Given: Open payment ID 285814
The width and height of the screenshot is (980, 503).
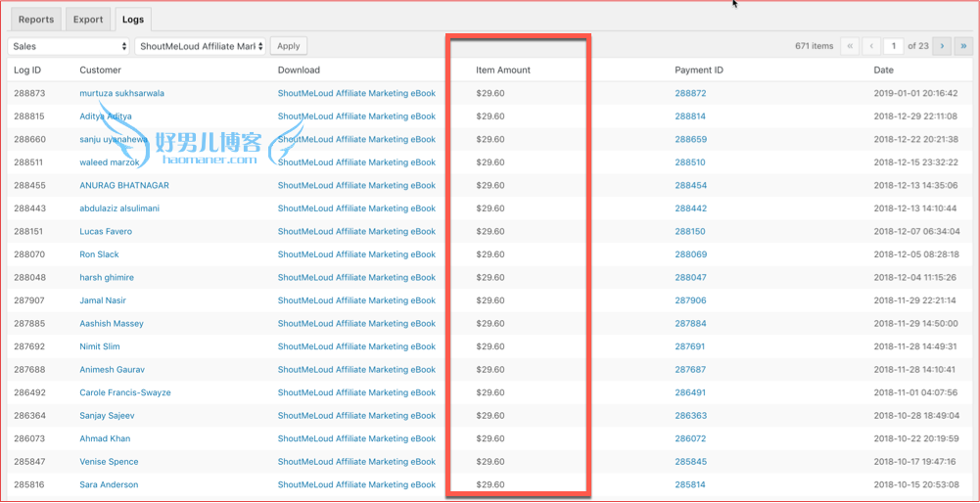Looking at the screenshot, I should pyautogui.click(x=690, y=484).
